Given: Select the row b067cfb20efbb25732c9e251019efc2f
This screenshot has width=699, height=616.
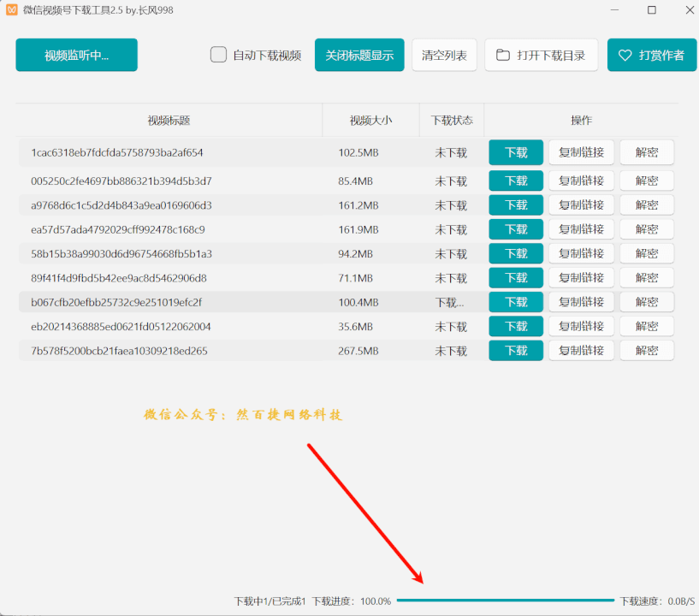Looking at the screenshot, I should pyautogui.click(x=171, y=302).
